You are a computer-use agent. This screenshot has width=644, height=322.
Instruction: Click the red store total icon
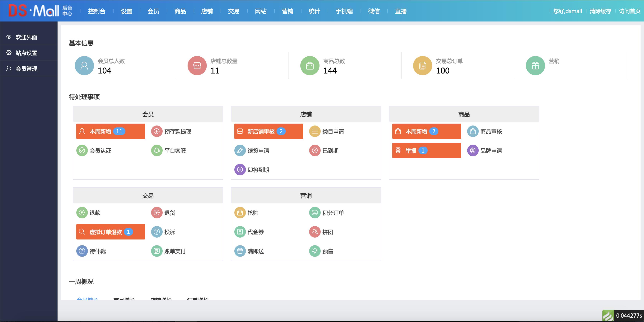coord(197,66)
